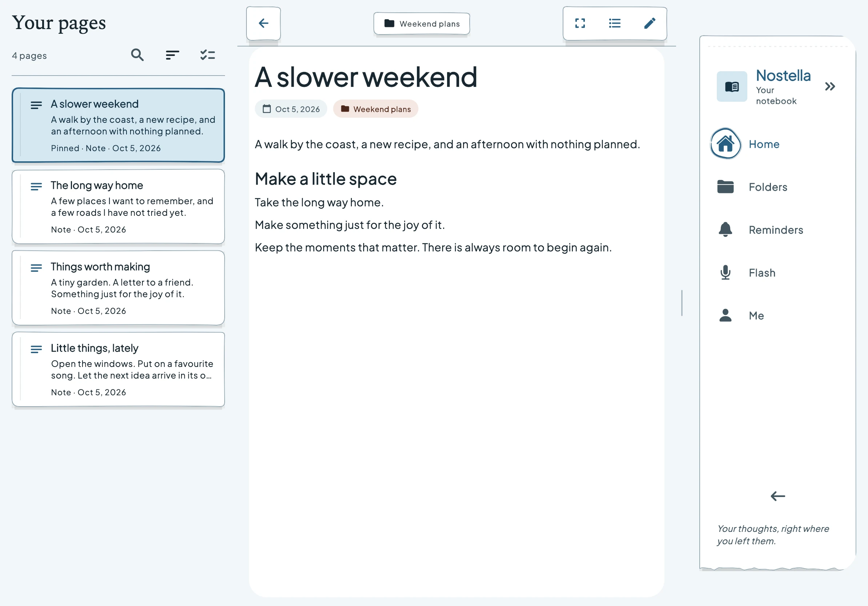Open Folders in the sidebar
The height and width of the screenshot is (606, 868).
point(777,187)
